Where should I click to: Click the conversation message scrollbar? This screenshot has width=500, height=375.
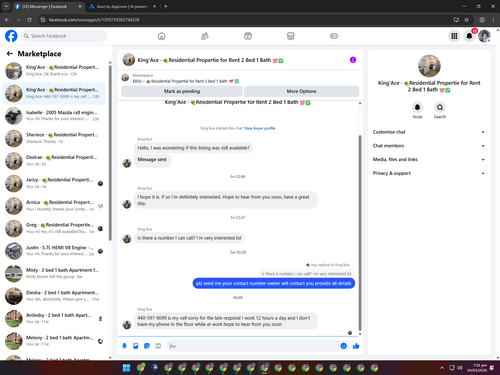pyautogui.click(x=360, y=233)
